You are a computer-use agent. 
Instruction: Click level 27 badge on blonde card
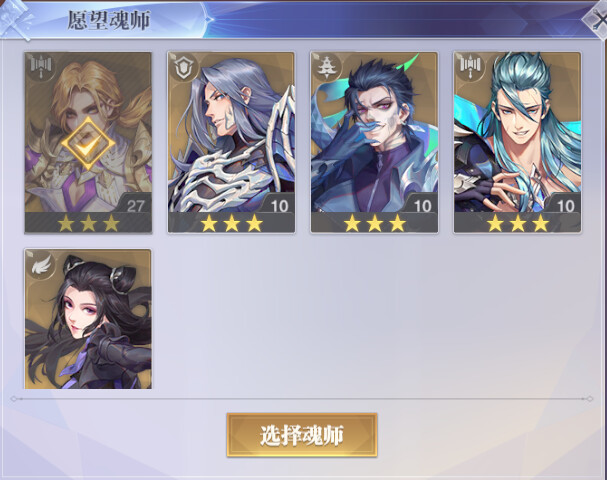(134, 204)
